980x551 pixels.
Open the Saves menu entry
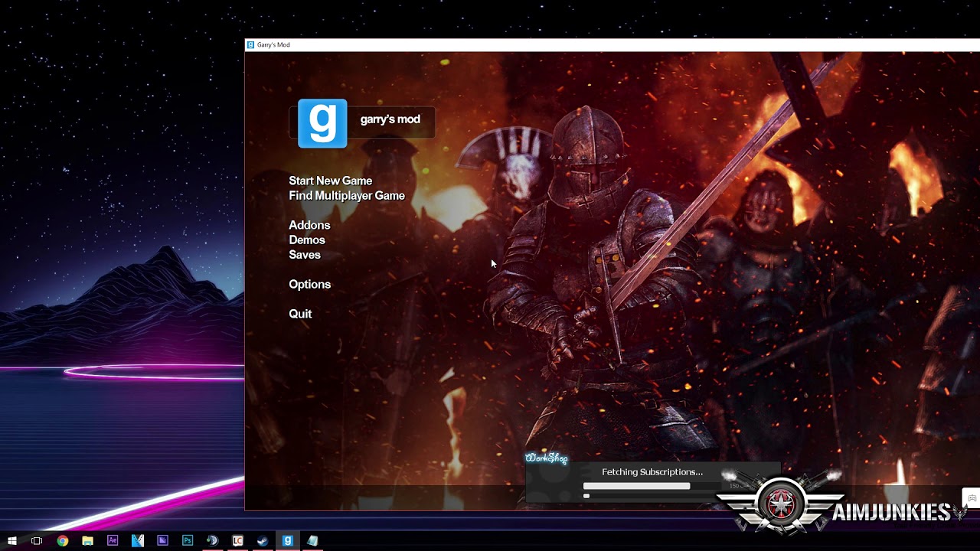pos(305,255)
